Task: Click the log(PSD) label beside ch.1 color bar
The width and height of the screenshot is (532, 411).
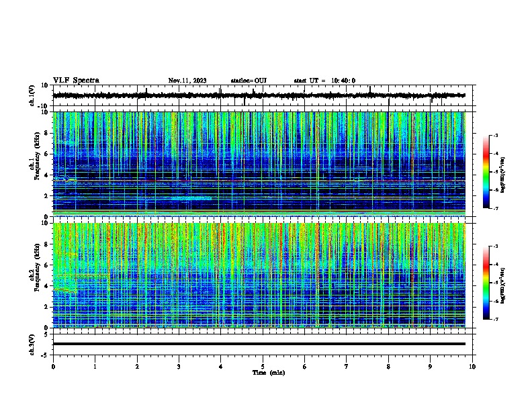Action: click(x=503, y=175)
